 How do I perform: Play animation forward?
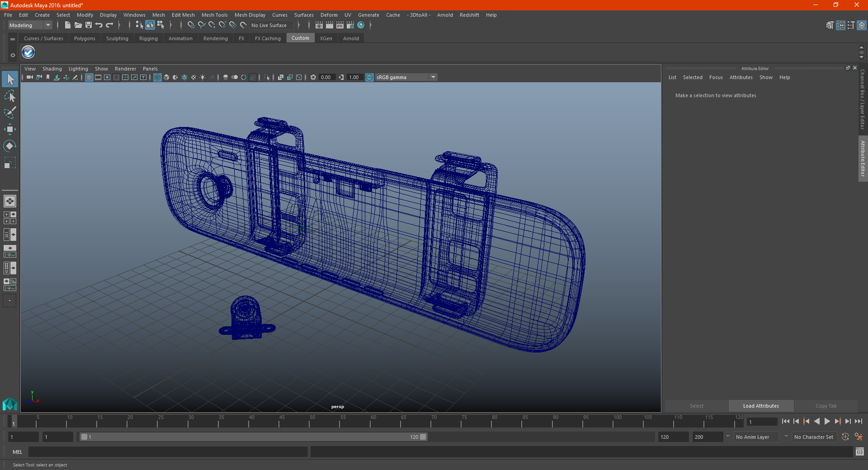pos(827,421)
